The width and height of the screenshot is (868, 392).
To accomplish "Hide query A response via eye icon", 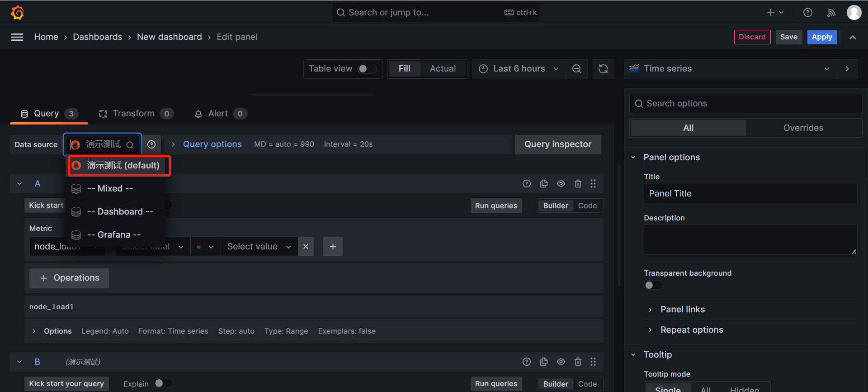I will point(561,184).
